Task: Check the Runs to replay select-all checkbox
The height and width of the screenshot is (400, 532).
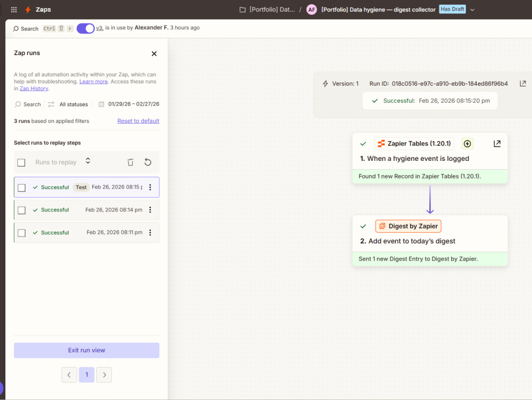Action: click(21, 162)
